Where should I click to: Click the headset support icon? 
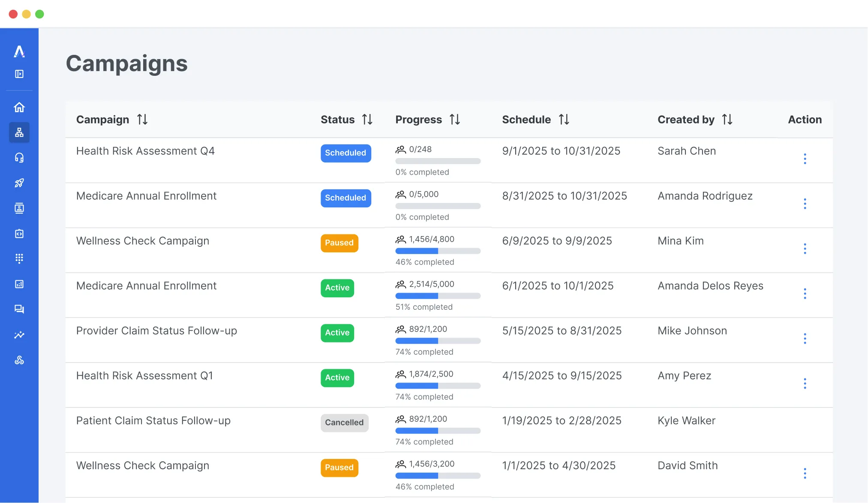pyautogui.click(x=19, y=158)
